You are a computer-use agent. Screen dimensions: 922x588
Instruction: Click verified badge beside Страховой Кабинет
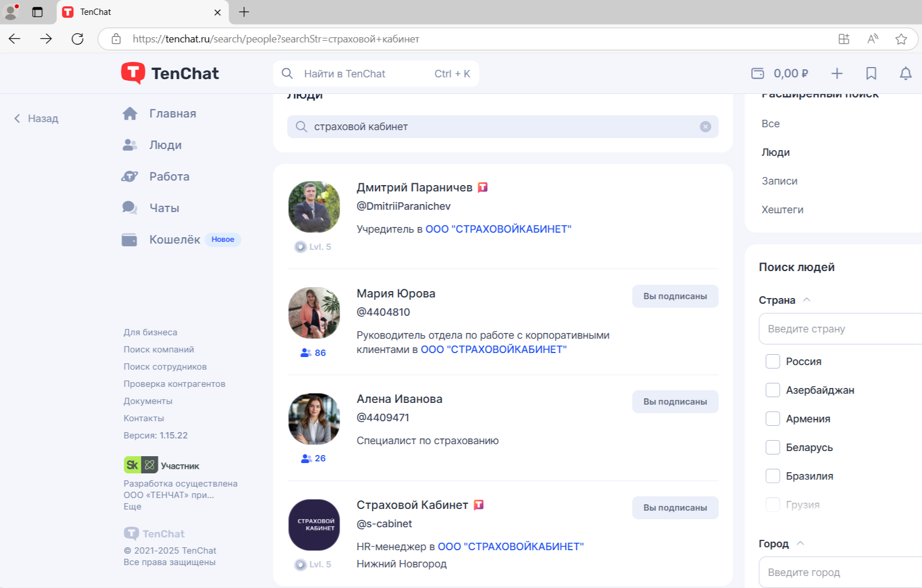point(478,505)
